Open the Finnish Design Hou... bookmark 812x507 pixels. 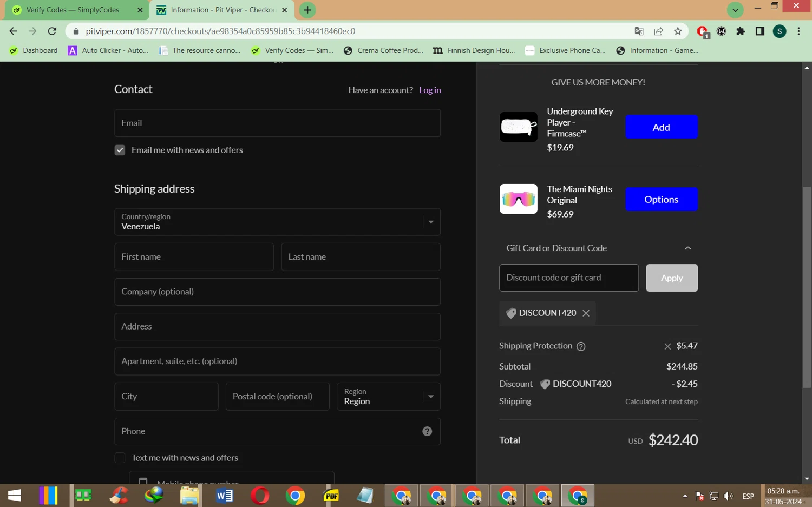click(474, 50)
